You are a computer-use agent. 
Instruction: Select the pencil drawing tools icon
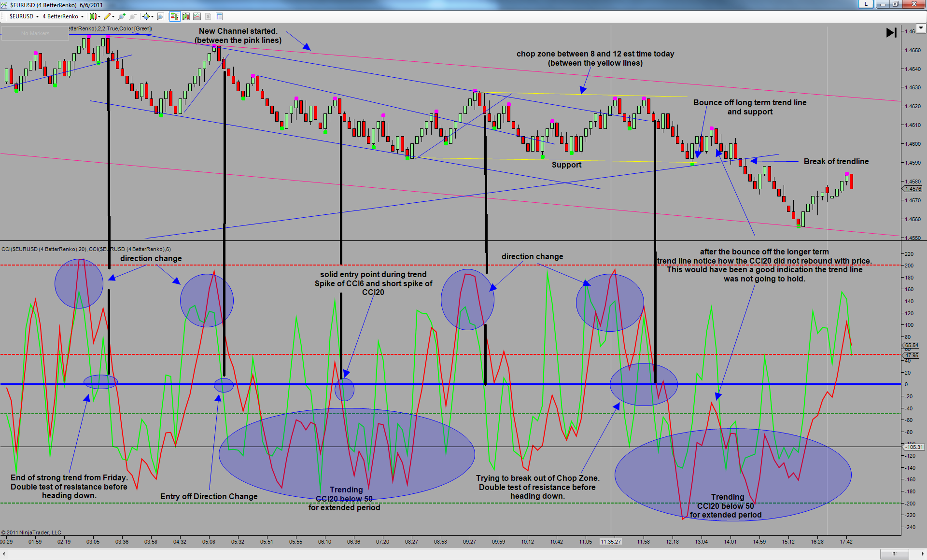(x=107, y=16)
